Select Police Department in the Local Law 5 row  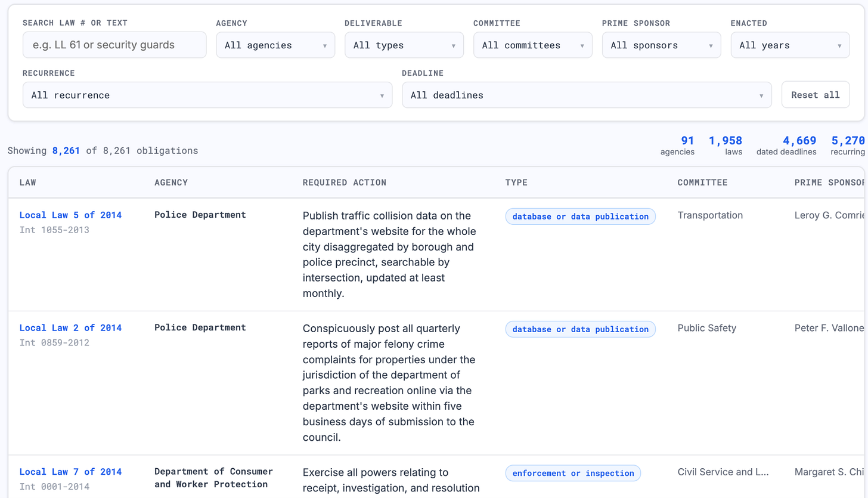(x=200, y=215)
